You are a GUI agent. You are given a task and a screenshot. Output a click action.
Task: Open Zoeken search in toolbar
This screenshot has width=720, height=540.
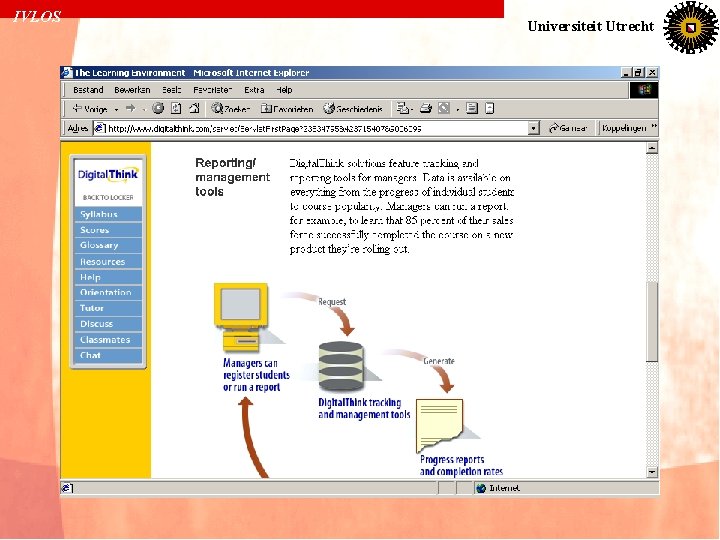(231, 109)
